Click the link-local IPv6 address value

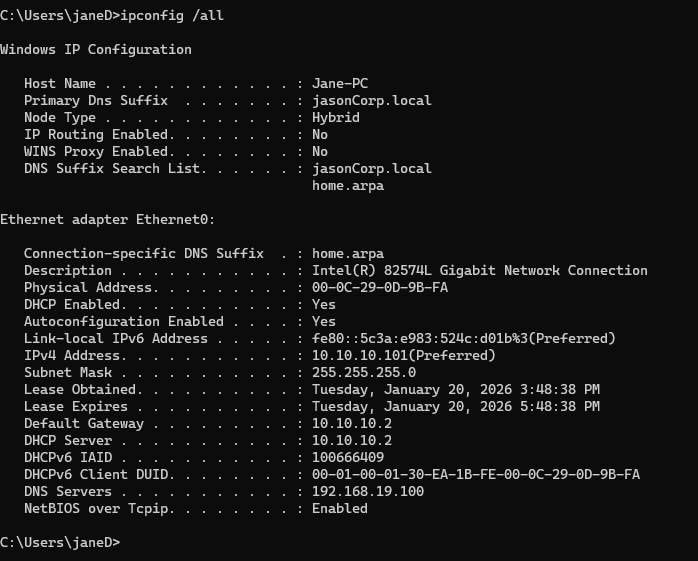(x=464, y=338)
